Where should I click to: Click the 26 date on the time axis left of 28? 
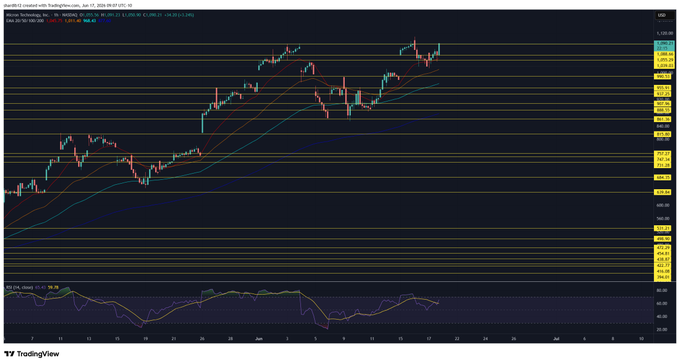[x=203, y=338]
